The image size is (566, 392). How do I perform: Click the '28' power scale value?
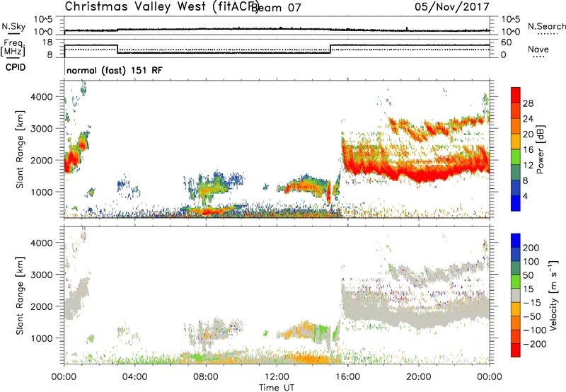click(x=528, y=103)
